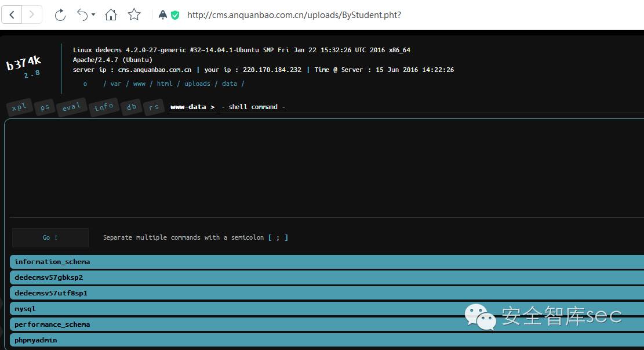Click the rocket speed-mode icon in the address bar
Viewport: 644px width, 350px height.
pyautogui.click(x=163, y=15)
